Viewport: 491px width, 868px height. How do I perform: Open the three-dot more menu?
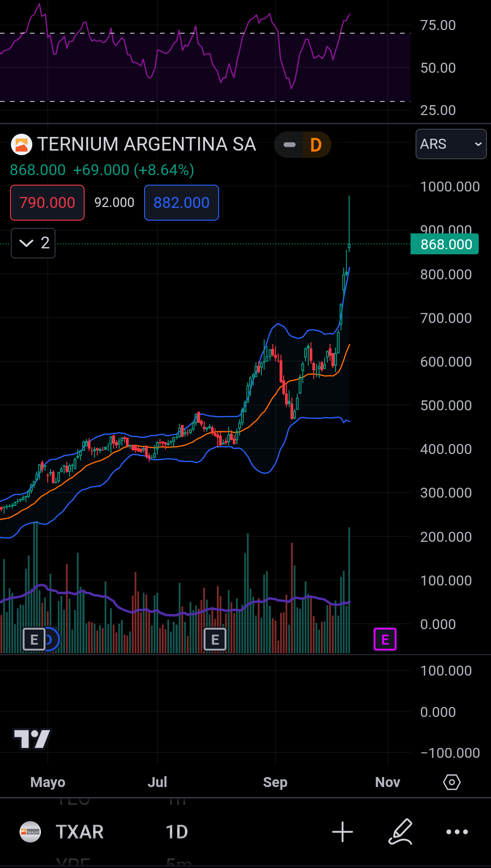point(457,832)
